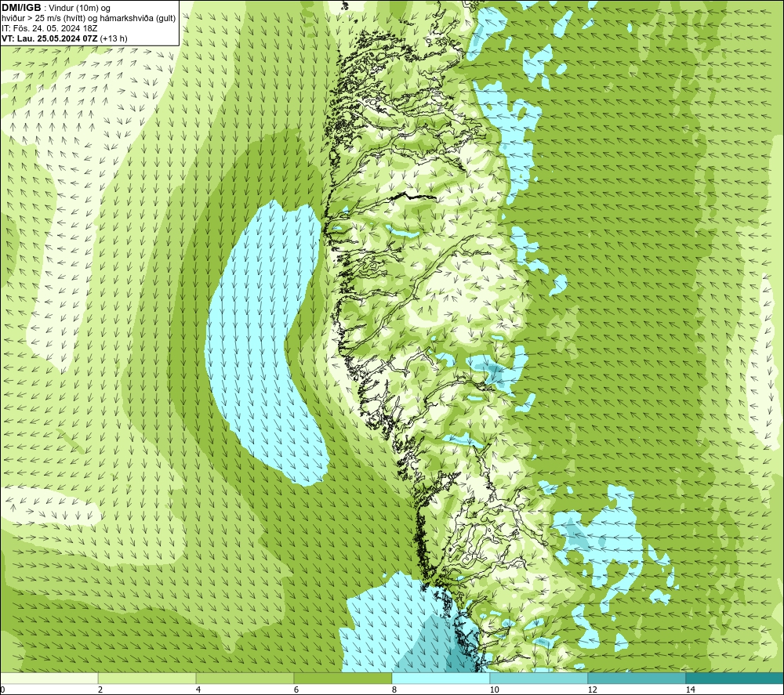Click the 'IT: Fös. 24. 05. 2024 18Z' line
Screen dimensions: 784x695
pyautogui.click(x=49, y=28)
